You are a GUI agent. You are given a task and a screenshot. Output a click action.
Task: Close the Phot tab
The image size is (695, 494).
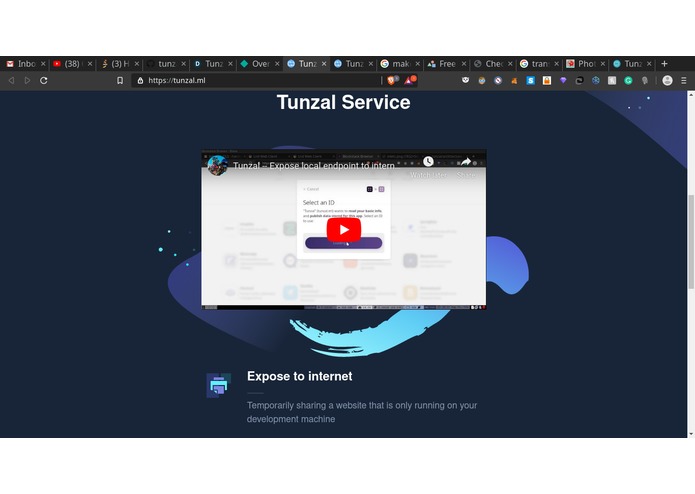tap(603, 64)
